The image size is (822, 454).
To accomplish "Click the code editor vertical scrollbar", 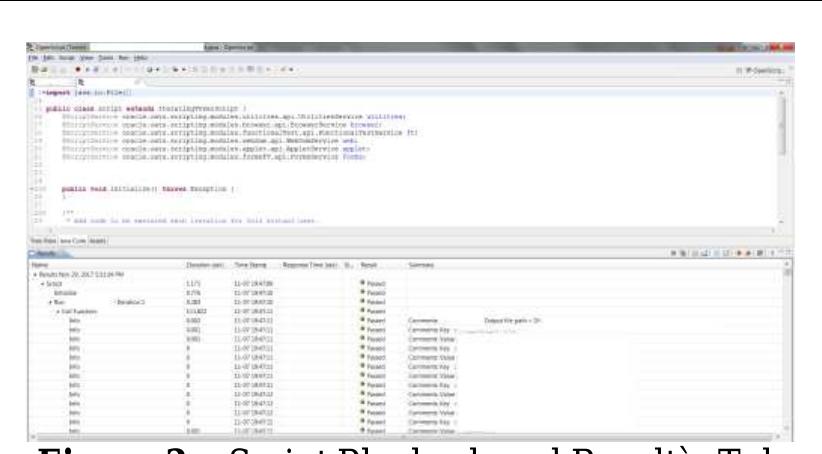I will [782, 157].
